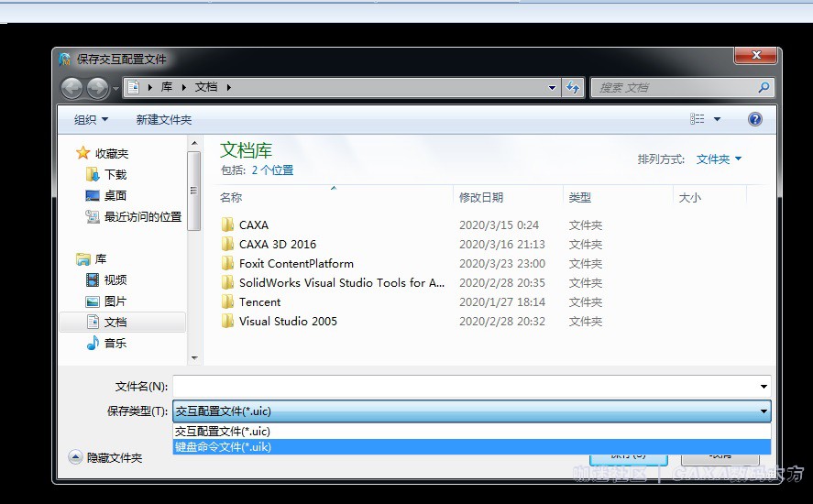Expand the 保存类型 combo box arrow
The width and height of the screenshot is (813, 504).
pyautogui.click(x=764, y=411)
